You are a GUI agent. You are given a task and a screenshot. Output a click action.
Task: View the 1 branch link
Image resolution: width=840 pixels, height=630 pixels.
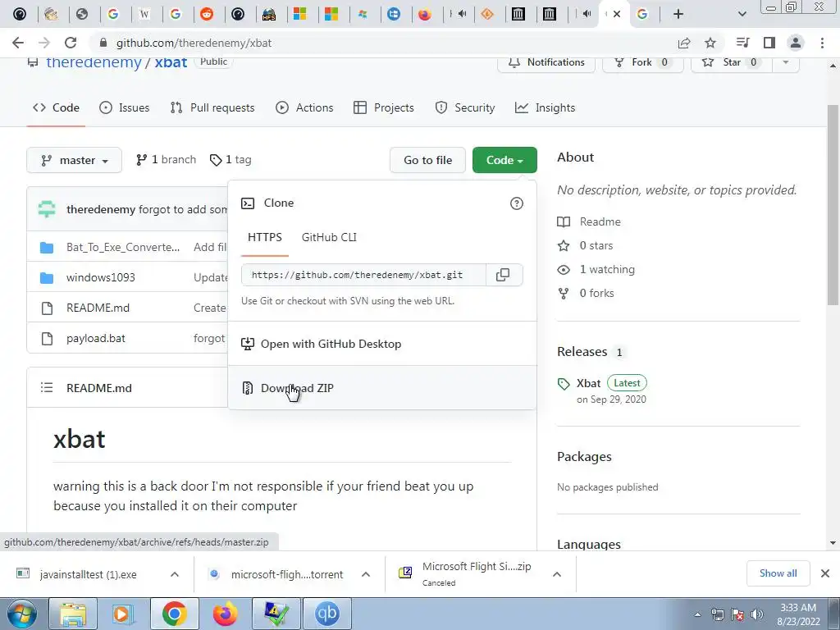[x=166, y=160]
